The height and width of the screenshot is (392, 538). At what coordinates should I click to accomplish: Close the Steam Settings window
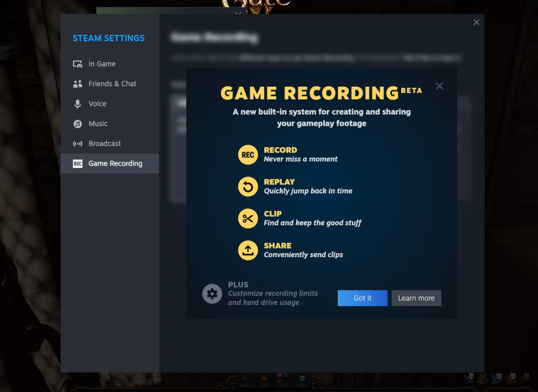click(476, 22)
